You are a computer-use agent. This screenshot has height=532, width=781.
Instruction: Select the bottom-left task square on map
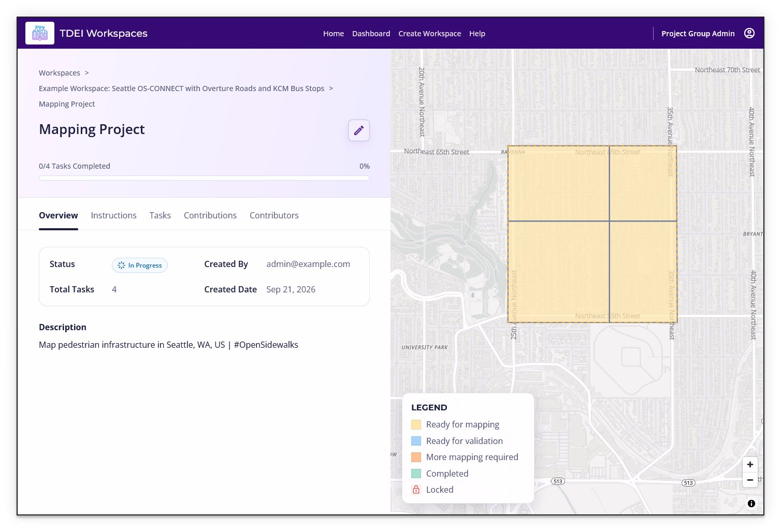click(558, 272)
